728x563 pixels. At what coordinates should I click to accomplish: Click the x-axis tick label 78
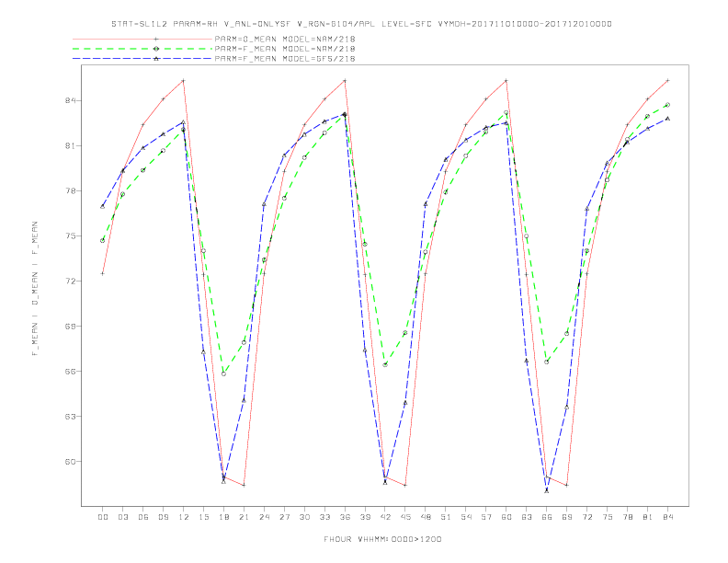coord(627,517)
